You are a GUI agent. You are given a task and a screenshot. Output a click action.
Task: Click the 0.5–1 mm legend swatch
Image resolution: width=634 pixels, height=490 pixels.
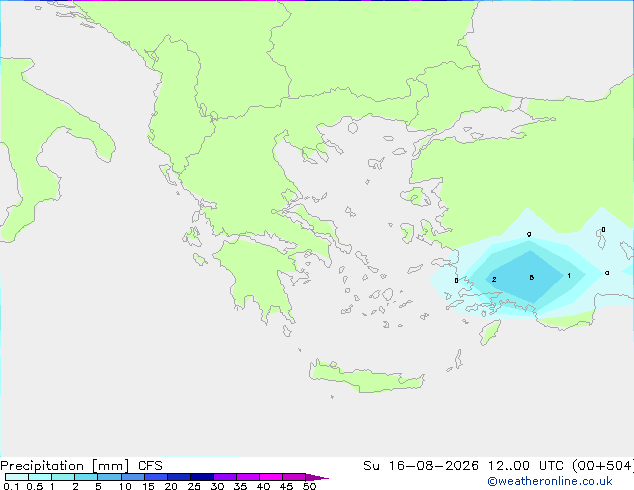40,477
